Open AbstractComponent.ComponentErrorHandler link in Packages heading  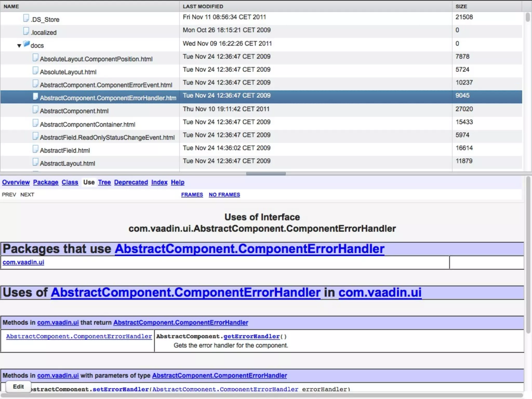(249, 249)
